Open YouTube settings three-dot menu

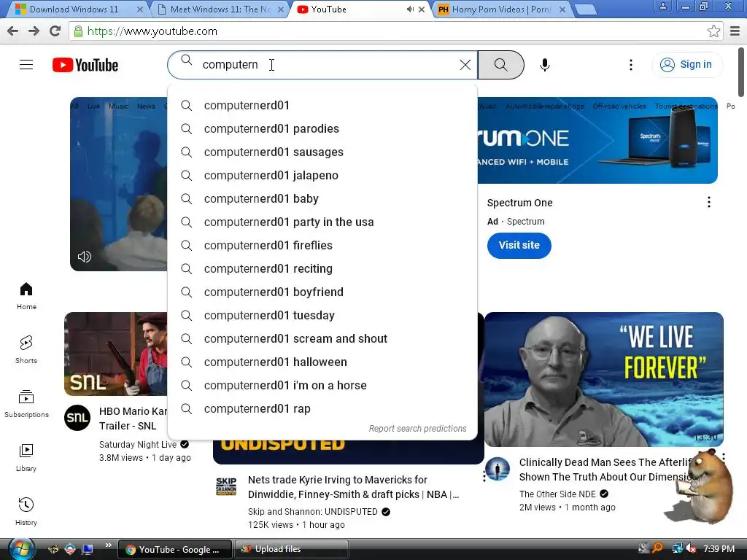pos(631,65)
